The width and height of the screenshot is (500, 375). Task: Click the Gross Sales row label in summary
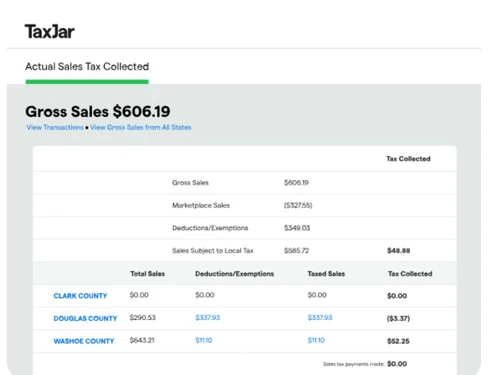[190, 183]
